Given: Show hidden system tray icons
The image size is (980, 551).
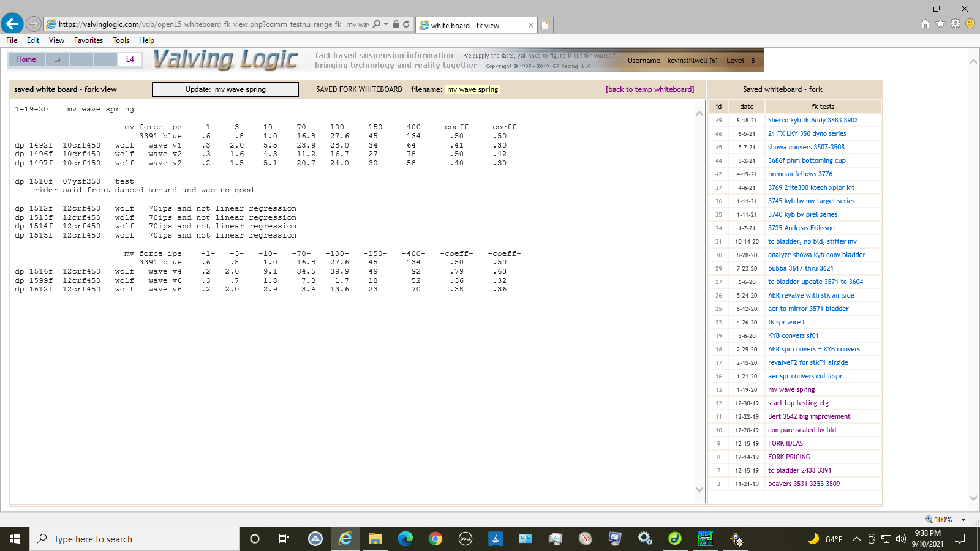Looking at the screenshot, I should coord(856,539).
